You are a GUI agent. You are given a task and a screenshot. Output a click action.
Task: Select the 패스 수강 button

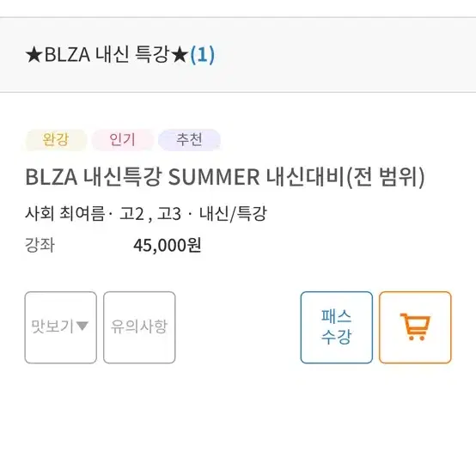(336, 327)
